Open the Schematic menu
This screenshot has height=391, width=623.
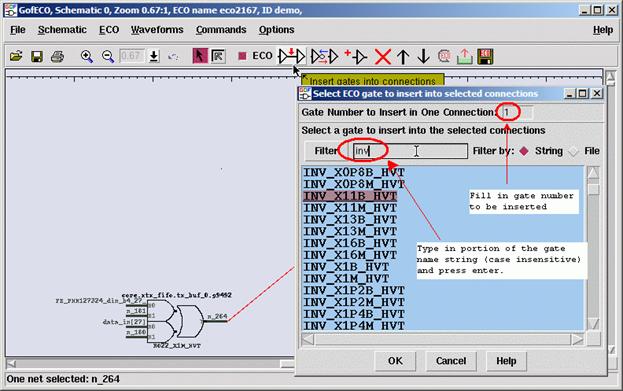tap(62, 30)
